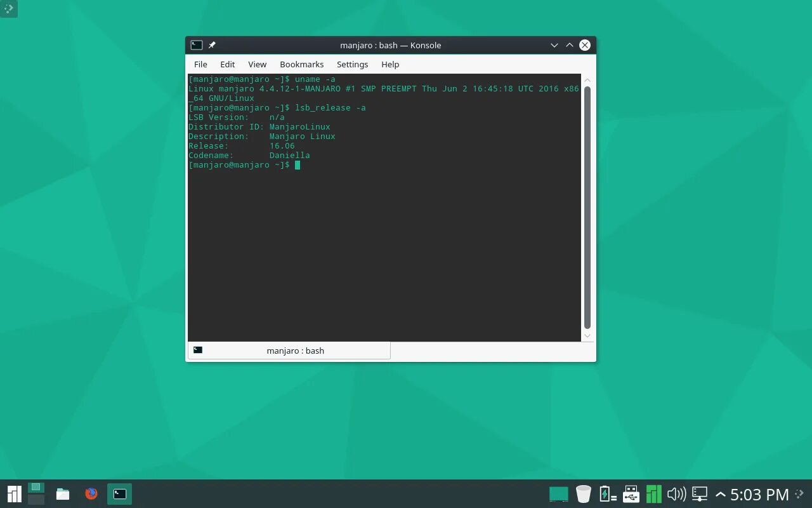Open the File menu in Konsole

click(200, 64)
